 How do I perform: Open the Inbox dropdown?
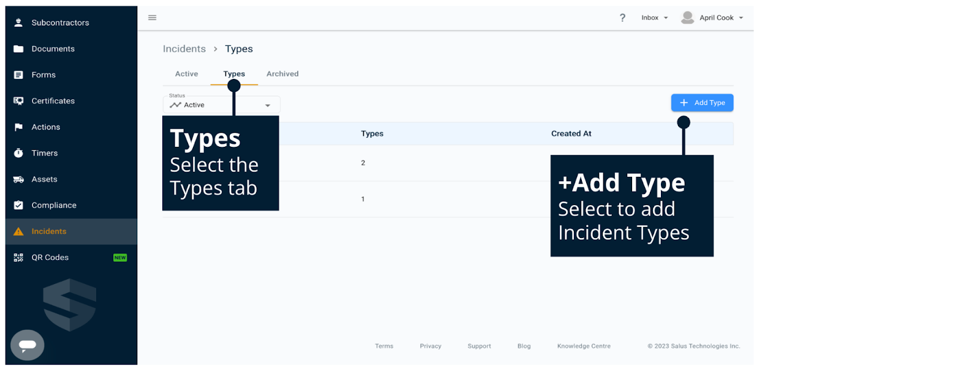[654, 18]
